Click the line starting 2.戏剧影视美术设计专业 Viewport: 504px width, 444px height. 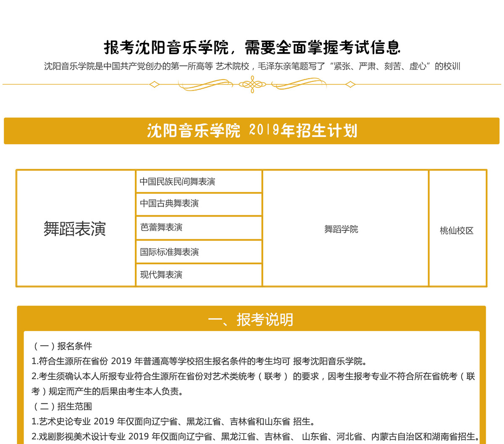[x=256, y=437]
